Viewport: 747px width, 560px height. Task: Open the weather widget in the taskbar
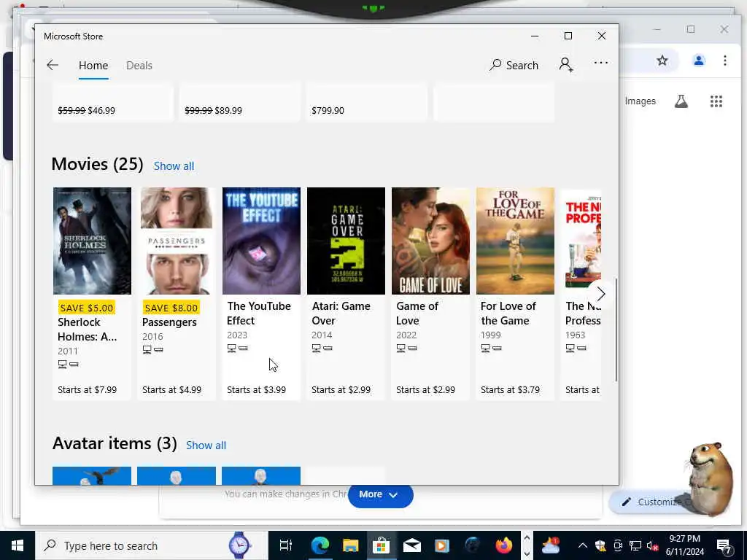(550, 545)
